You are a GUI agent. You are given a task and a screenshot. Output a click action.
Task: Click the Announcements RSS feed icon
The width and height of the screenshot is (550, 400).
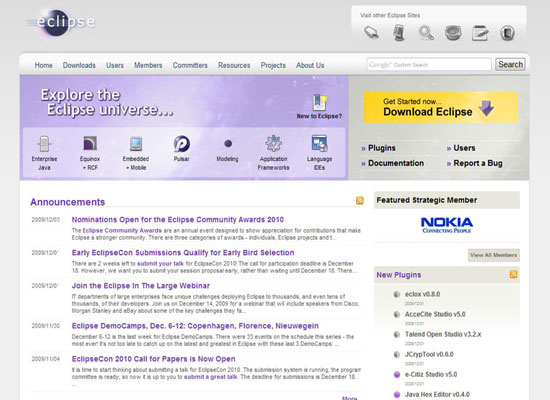tap(360, 200)
